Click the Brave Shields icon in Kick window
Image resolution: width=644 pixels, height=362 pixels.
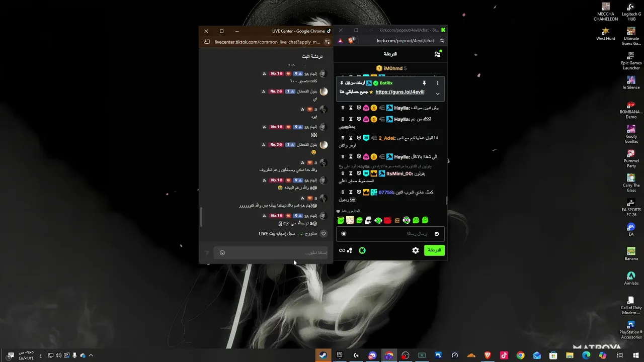point(351,40)
